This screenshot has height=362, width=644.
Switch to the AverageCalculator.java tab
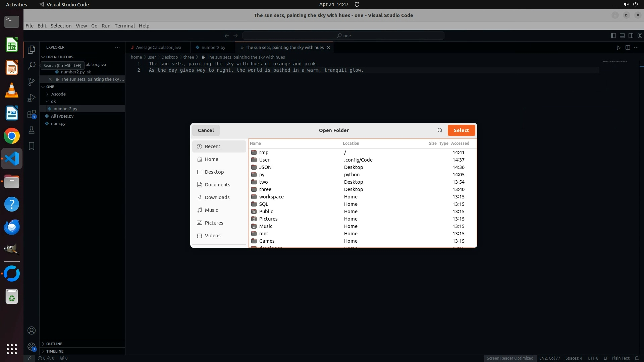point(158,48)
